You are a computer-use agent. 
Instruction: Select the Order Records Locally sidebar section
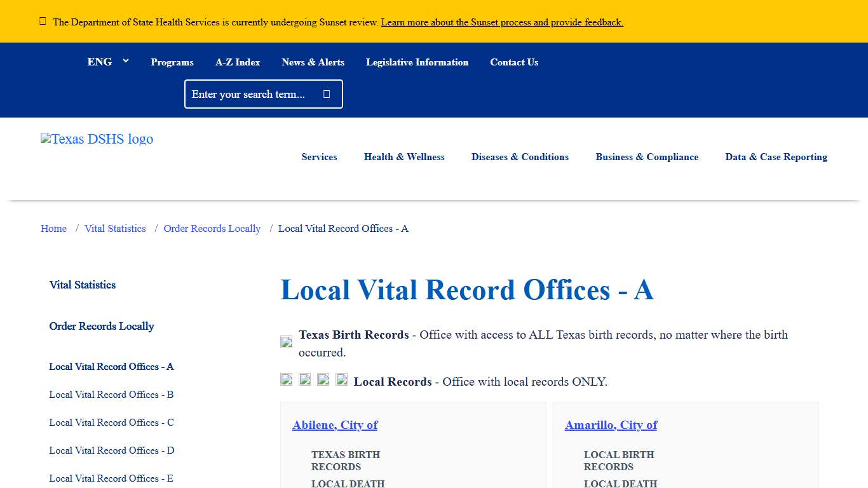coord(101,326)
